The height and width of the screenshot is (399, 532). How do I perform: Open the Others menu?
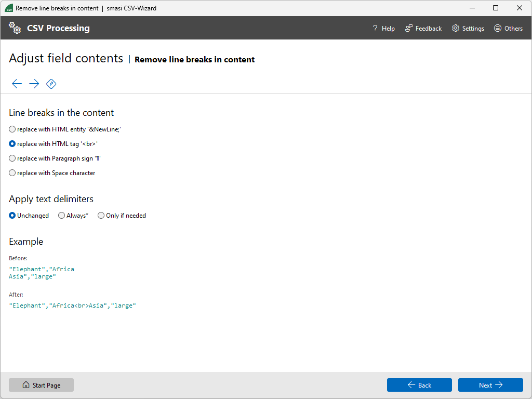point(508,28)
